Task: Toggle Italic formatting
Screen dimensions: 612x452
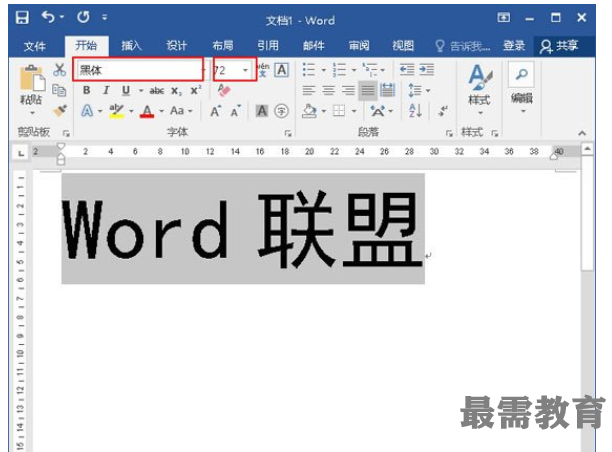Action: (106, 91)
